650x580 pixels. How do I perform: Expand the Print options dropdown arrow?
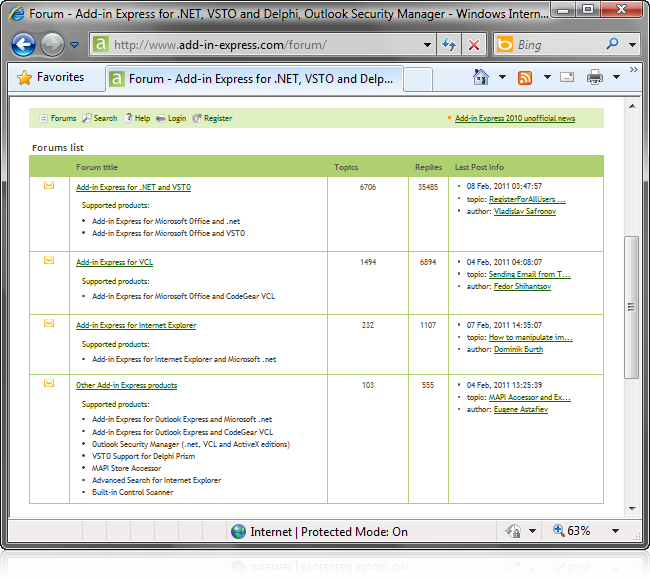pos(616,77)
